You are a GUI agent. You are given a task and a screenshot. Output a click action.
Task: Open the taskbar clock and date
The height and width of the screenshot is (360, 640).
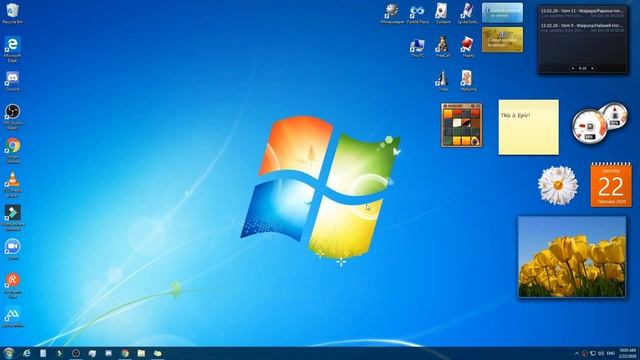(627, 353)
